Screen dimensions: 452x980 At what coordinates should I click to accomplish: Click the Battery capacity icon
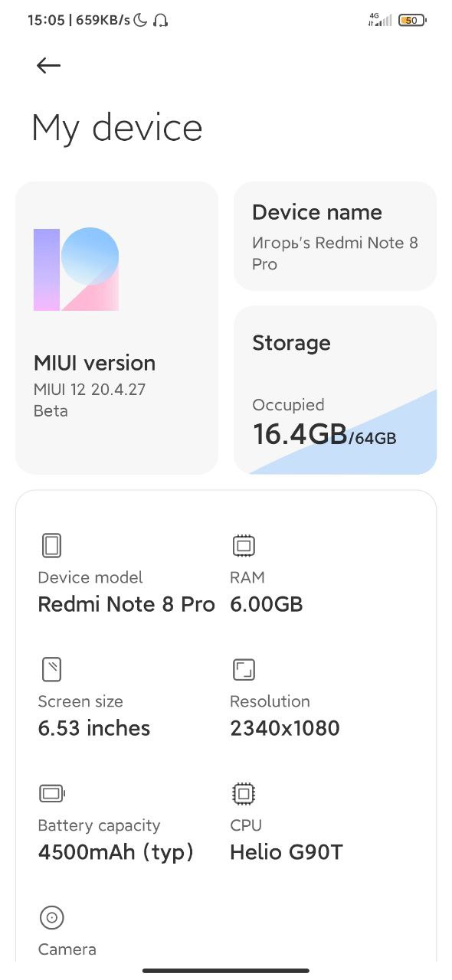[53, 793]
